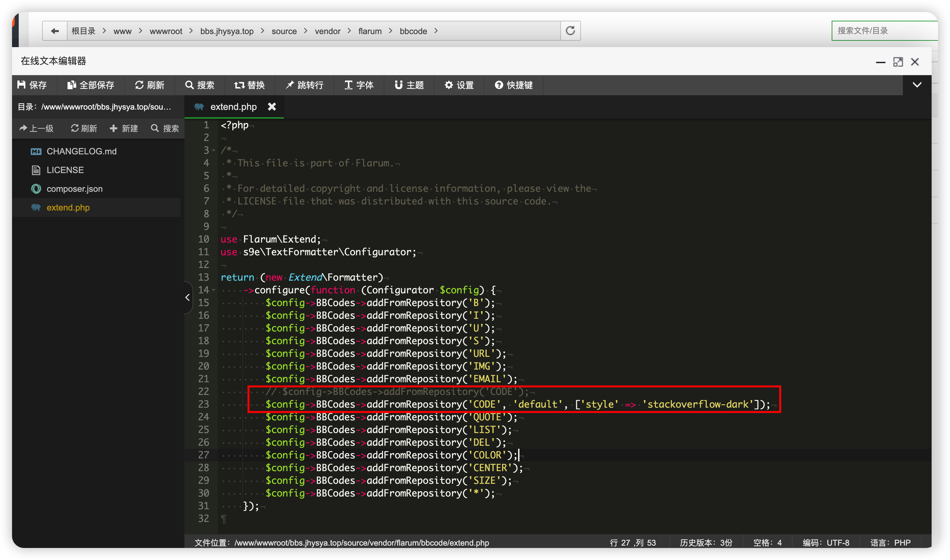950x560 pixels.
Task: Open the editor Settings (设置) gear
Action: pos(449,85)
